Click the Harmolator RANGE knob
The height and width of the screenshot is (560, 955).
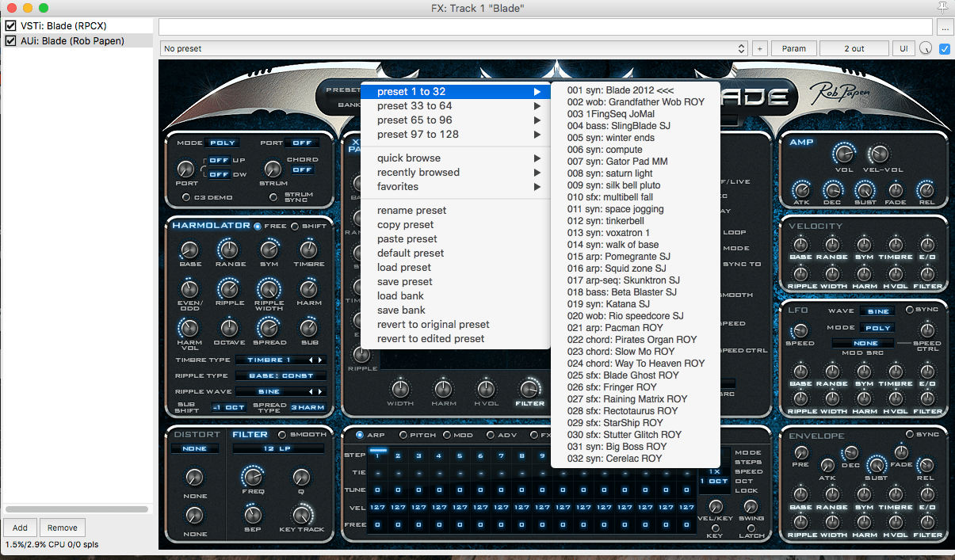(230, 250)
